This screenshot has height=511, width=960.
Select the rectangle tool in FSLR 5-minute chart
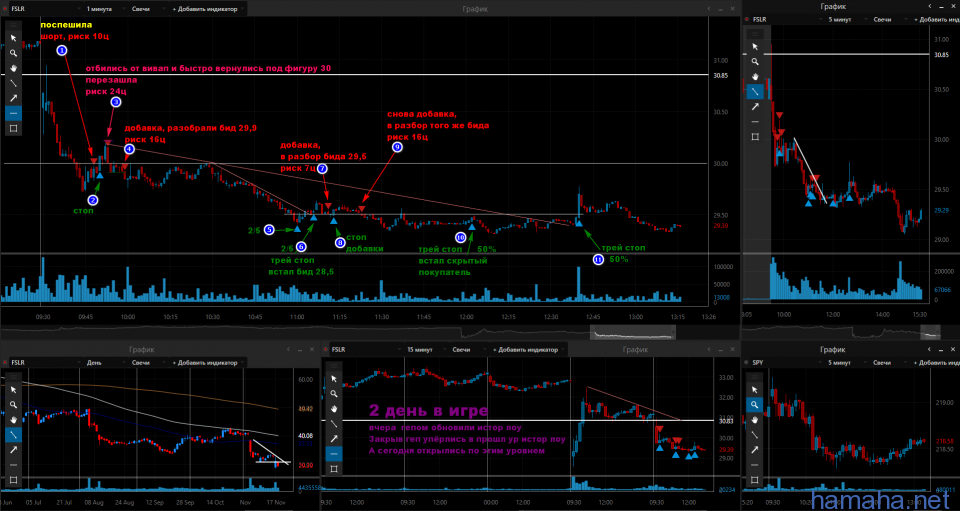tap(755, 136)
